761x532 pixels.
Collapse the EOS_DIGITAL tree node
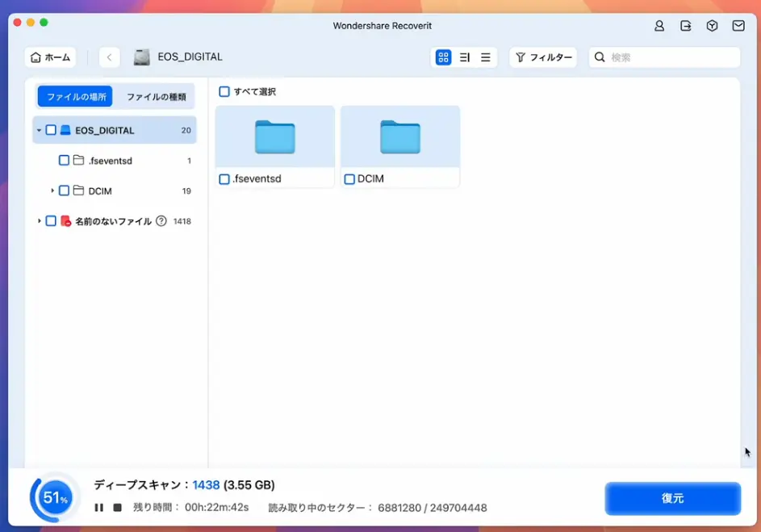(x=39, y=130)
